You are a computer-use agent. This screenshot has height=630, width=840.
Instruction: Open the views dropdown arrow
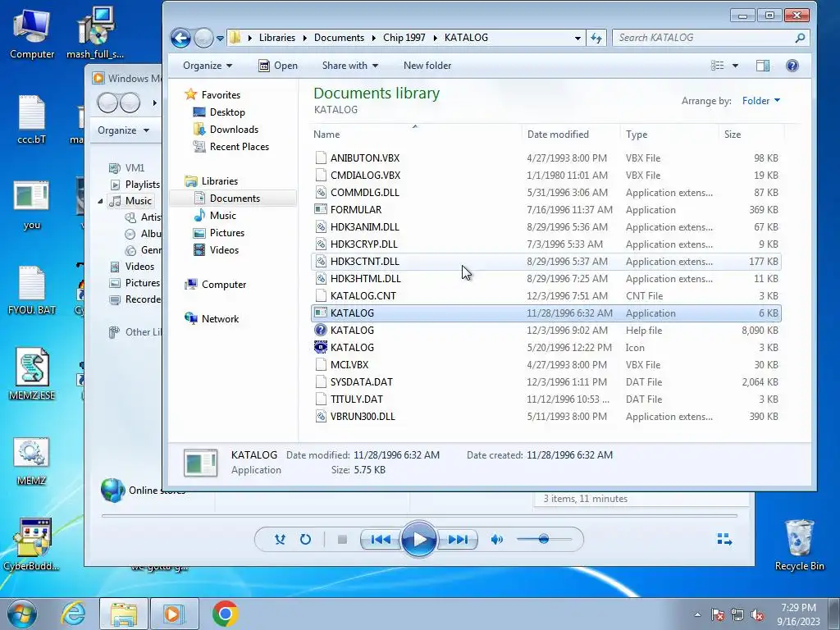735,66
